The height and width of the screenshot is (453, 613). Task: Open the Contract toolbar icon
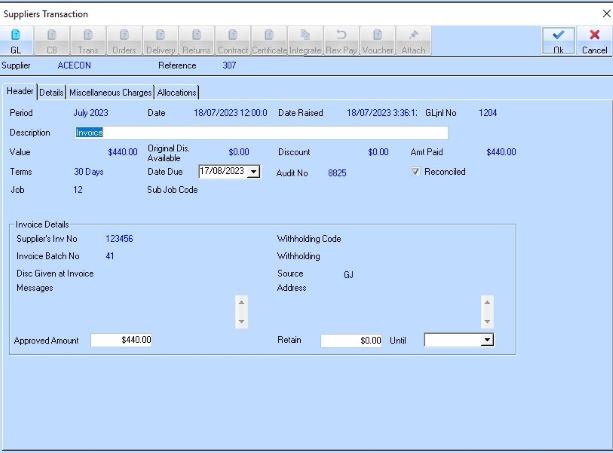pos(232,40)
